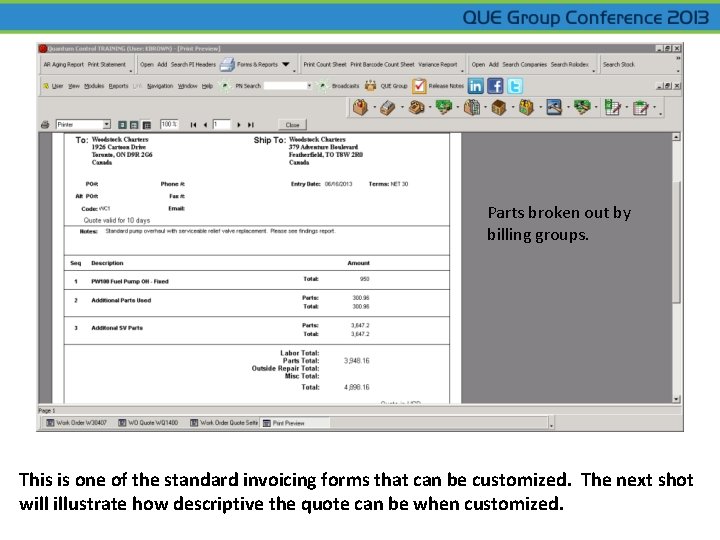Click the Facebook icon
720x540 pixels.
495,86
